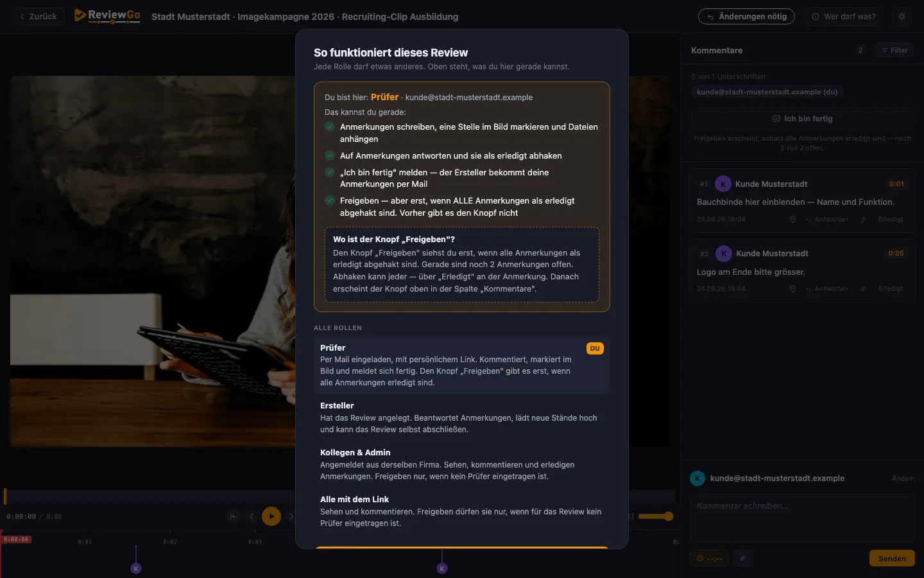Image resolution: width=924 pixels, height=578 pixels.
Task: Select the 'Prüfer' role row in the dialog
Action: click(x=462, y=365)
